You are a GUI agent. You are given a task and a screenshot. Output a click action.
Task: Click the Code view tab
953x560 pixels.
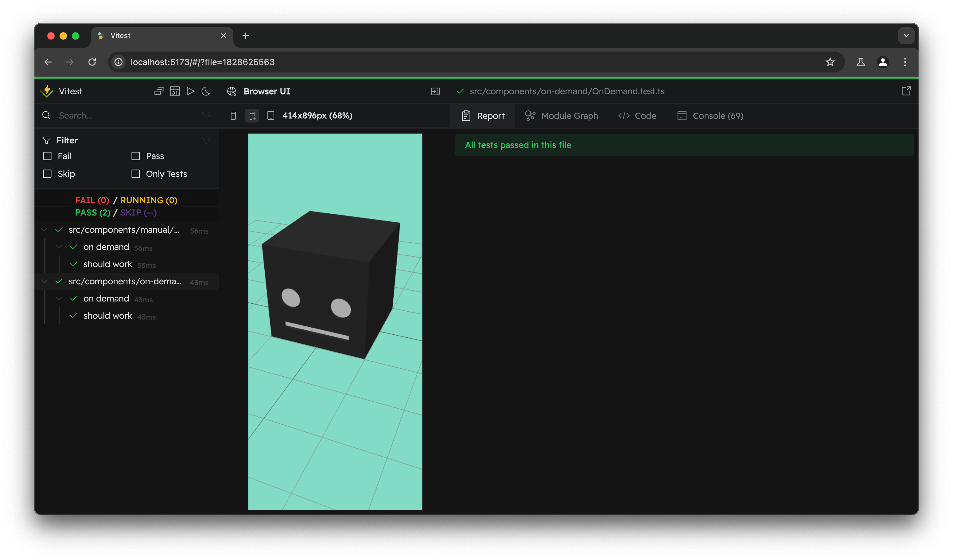(636, 115)
